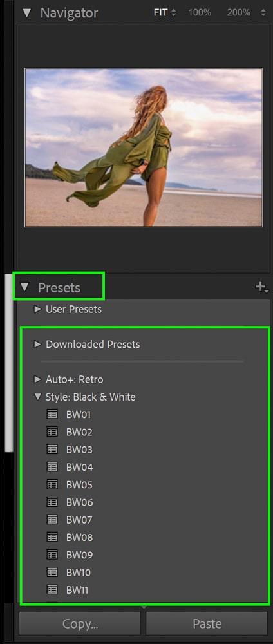Collapse the Style: Black & White group
Screen dimensions: 273x644
tap(38, 397)
